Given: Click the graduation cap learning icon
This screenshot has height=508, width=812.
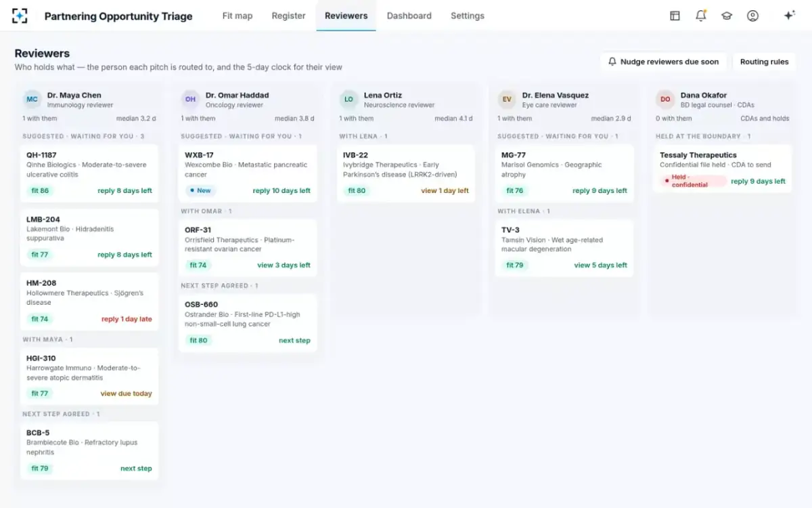Looking at the screenshot, I should (x=727, y=16).
